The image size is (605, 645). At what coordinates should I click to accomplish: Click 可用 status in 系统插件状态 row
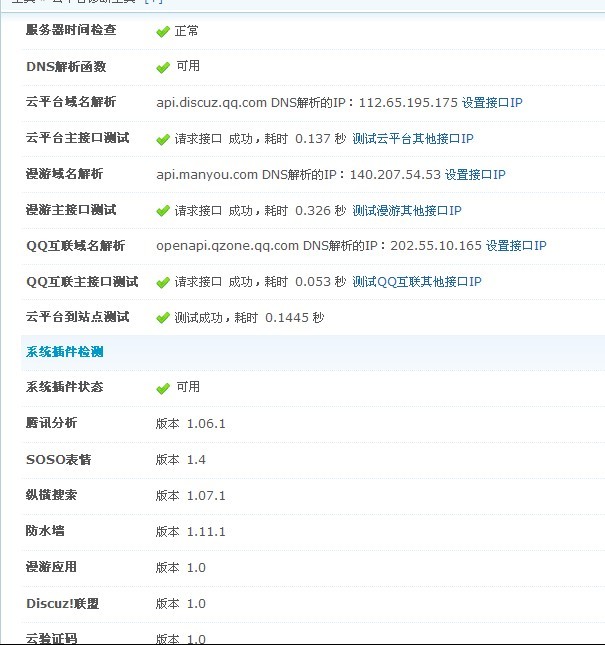click(188, 387)
